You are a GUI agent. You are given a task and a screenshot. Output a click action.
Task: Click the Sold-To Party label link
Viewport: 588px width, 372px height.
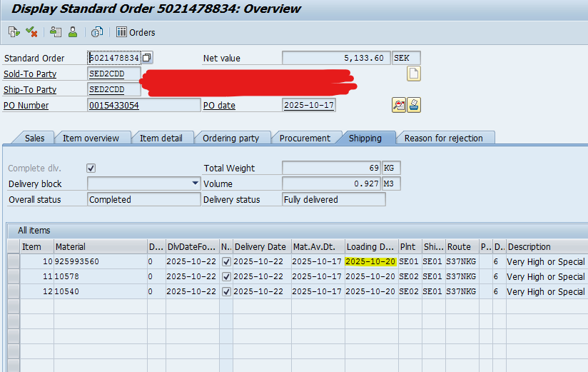pos(30,74)
